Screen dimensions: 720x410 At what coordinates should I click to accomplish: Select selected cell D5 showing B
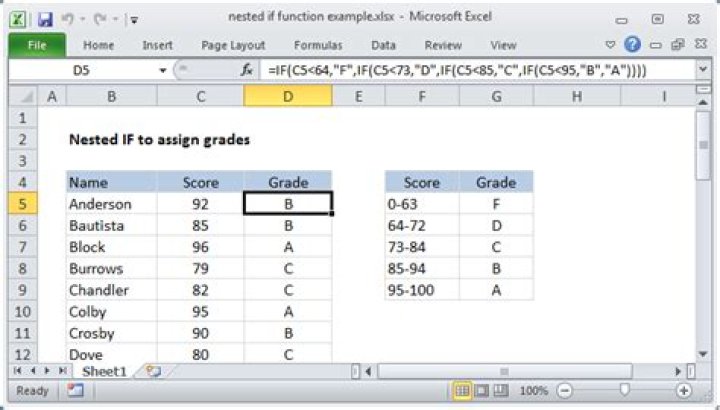pos(288,204)
